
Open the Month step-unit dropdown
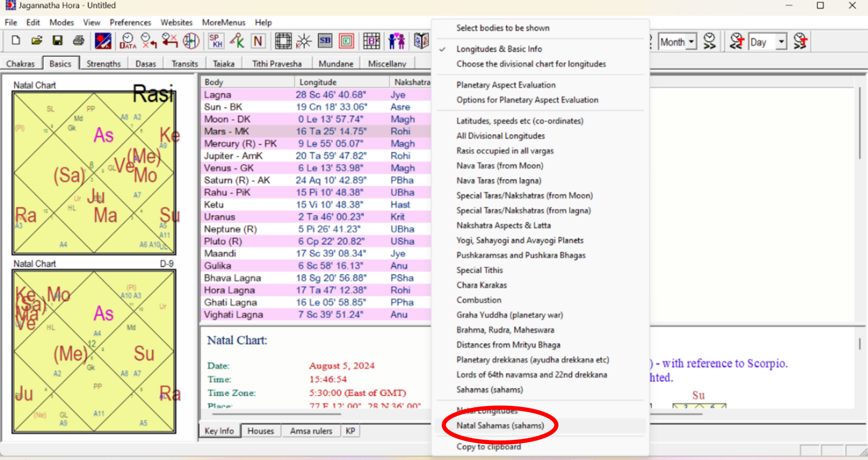(x=692, y=42)
